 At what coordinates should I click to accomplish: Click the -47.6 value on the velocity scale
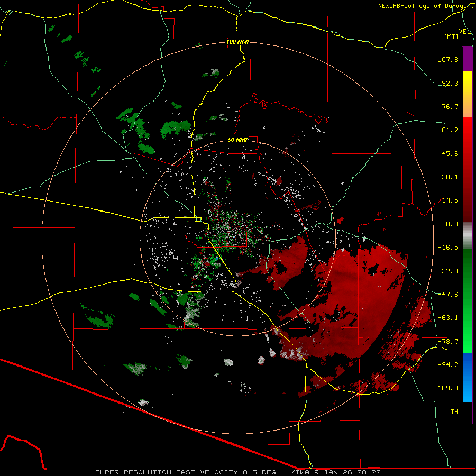448,295
